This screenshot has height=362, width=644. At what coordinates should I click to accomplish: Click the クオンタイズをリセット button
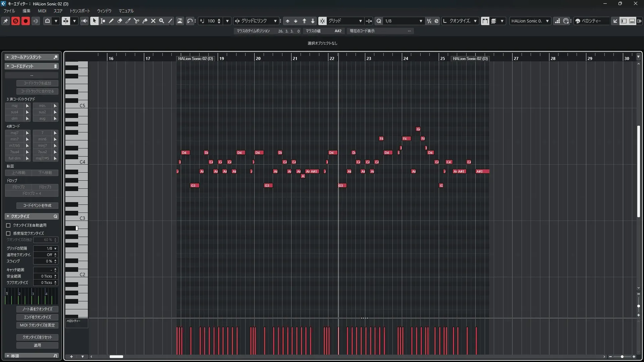[x=37, y=337]
